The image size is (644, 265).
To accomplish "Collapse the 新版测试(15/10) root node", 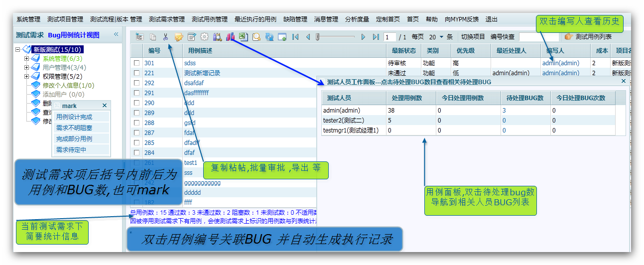I will (18, 50).
